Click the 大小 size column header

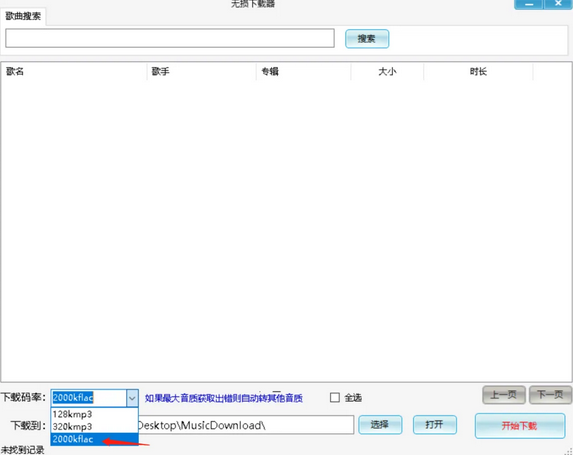point(387,71)
